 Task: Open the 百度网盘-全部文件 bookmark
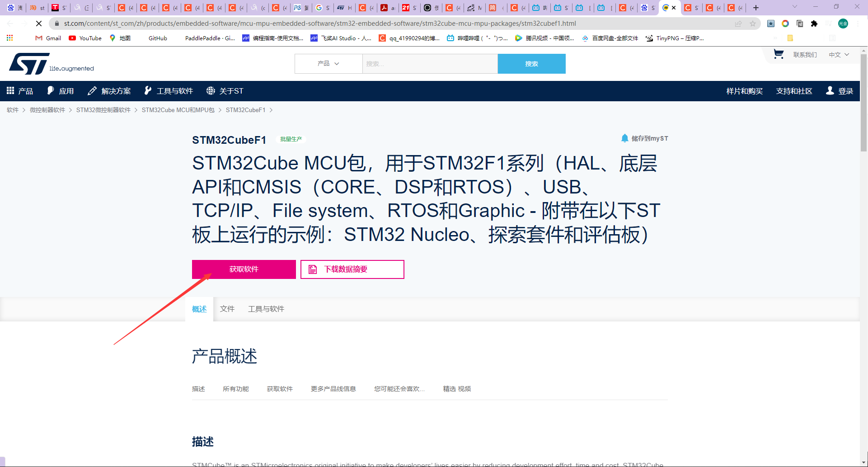click(x=610, y=38)
